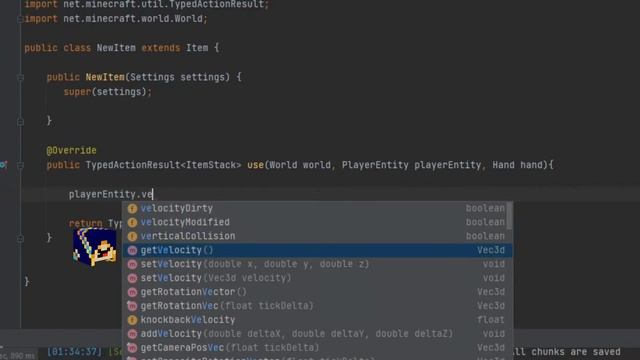This screenshot has height=360, width=640.
Task: Click the super(settings) call
Action: click(107, 92)
